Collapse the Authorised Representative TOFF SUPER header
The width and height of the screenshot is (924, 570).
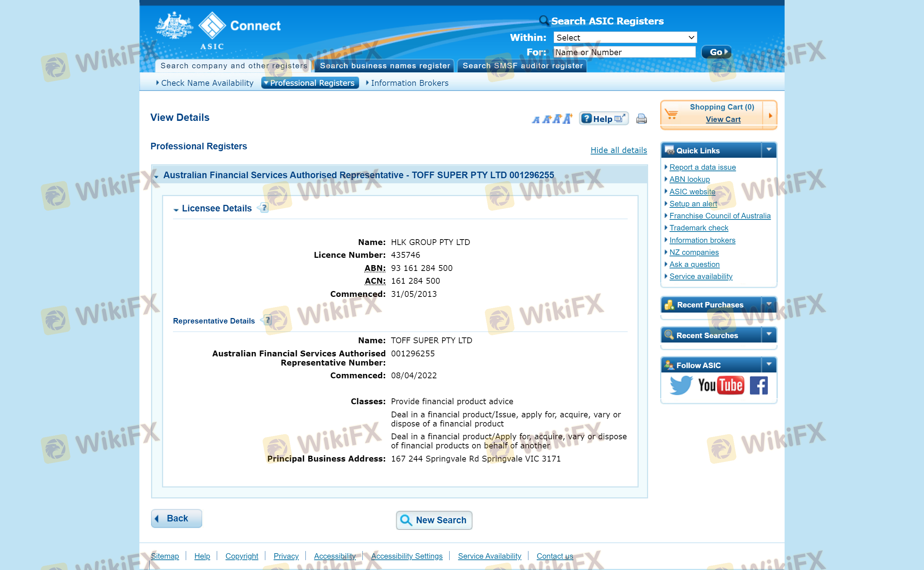[x=156, y=176]
